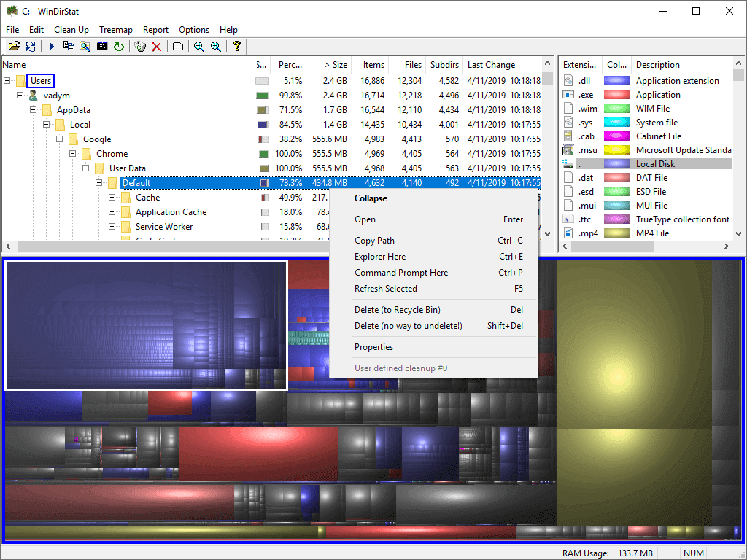Click the large red block in the treemap
Image resolution: width=747 pixels, height=560 pixels.
click(x=259, y=454)
